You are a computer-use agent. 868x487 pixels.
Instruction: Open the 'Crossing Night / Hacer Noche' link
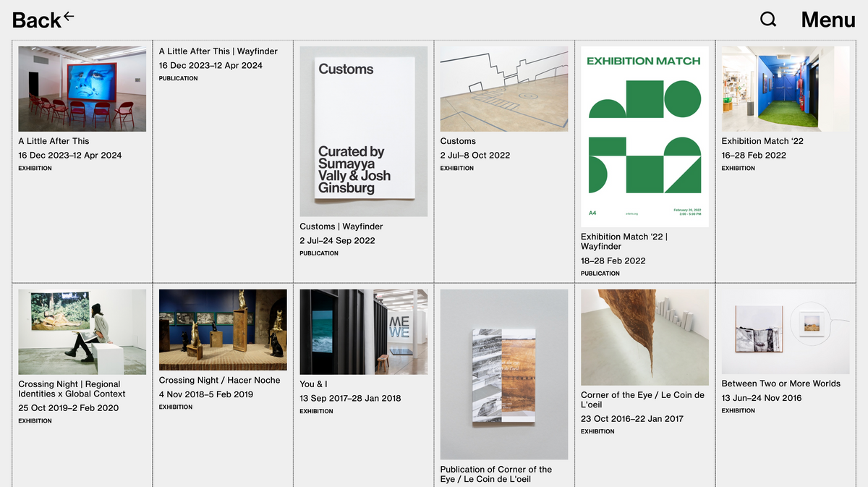tap(219, 381)
